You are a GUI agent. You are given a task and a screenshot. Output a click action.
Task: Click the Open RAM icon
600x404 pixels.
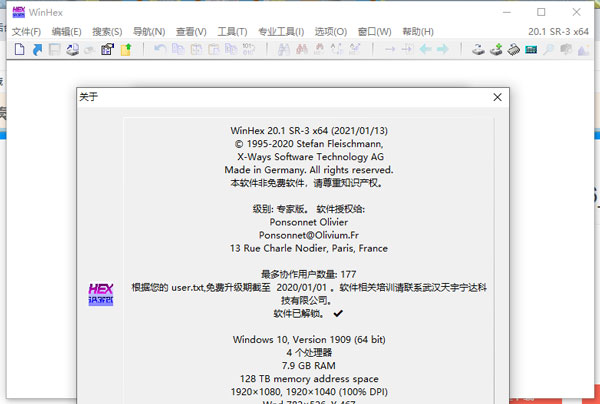tap(515, 49)
